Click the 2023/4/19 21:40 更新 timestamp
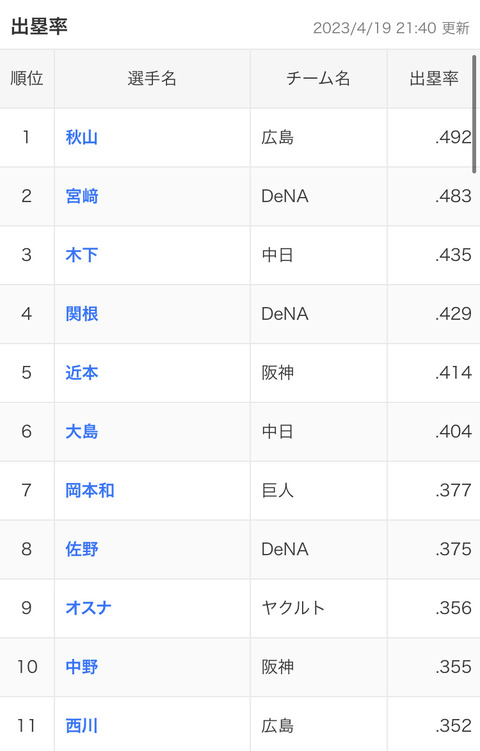 pos(391,28)
